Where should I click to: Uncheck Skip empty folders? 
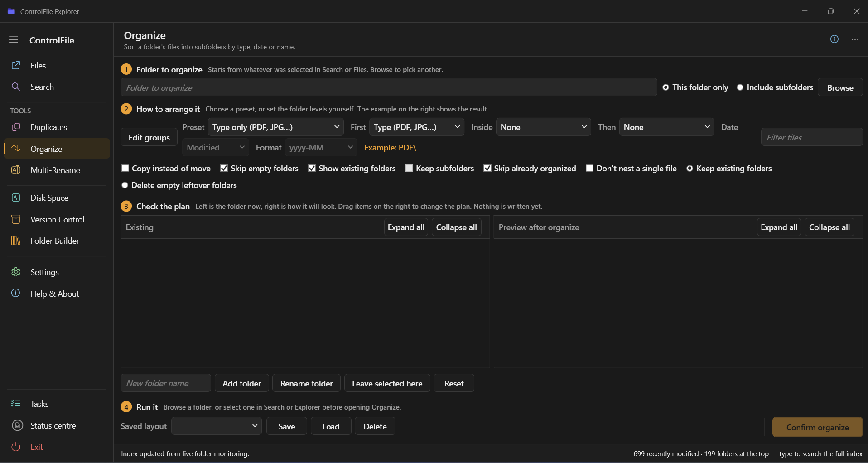[x=259, y=169]
